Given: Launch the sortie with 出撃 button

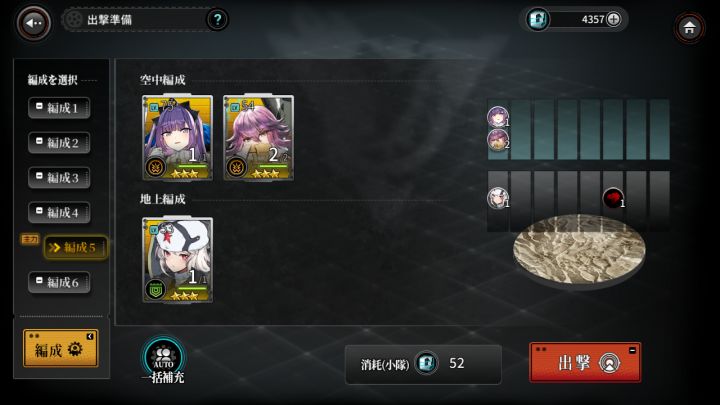Looking at the screenshot, I should 585,362.
